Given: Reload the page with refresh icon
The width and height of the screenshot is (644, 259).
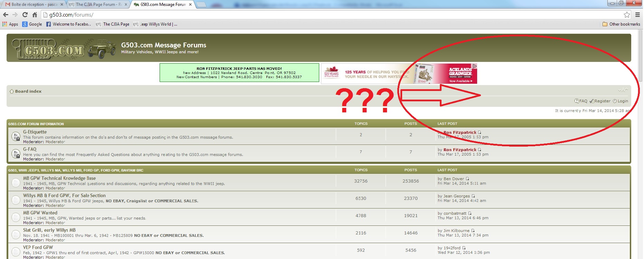Looking at the screenshot, I should point(25,15).
